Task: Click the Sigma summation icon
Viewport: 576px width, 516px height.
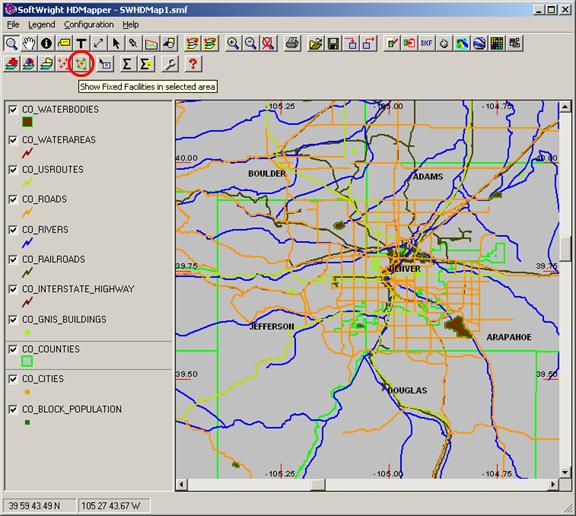Action: (127, 64)
